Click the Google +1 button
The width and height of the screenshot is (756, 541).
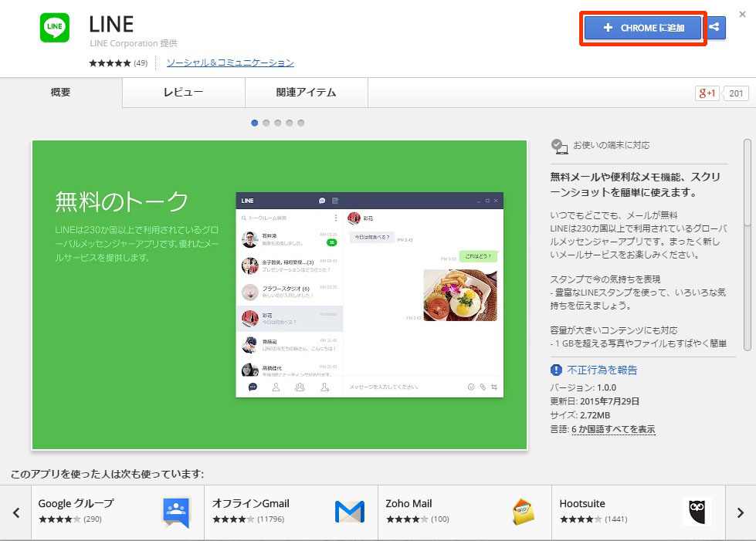(x=707, y=93)
